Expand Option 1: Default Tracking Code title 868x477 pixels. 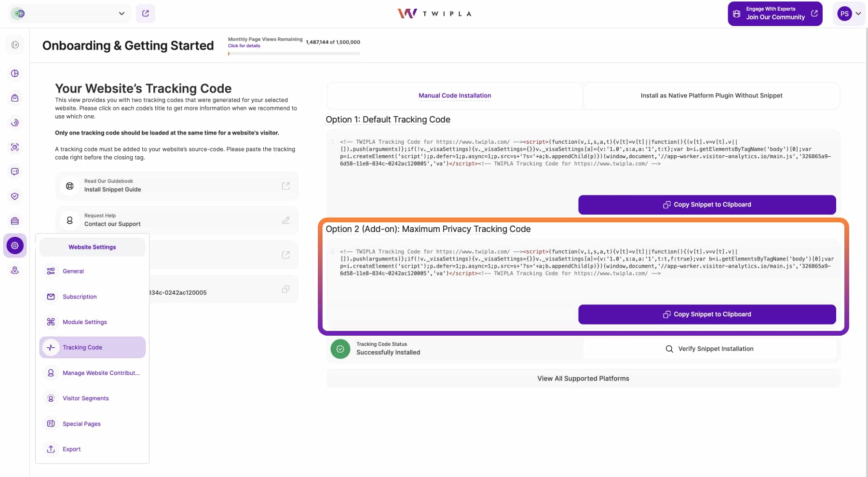388,120
